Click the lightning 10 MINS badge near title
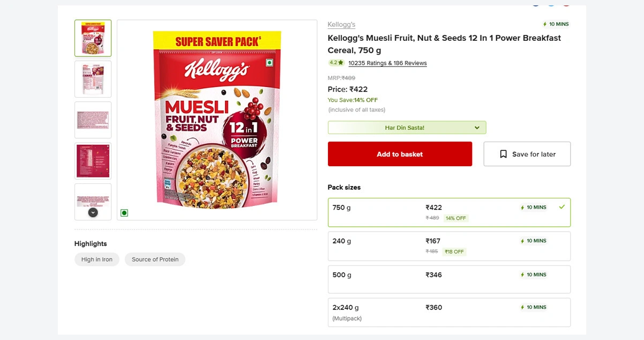 point(556,24)
